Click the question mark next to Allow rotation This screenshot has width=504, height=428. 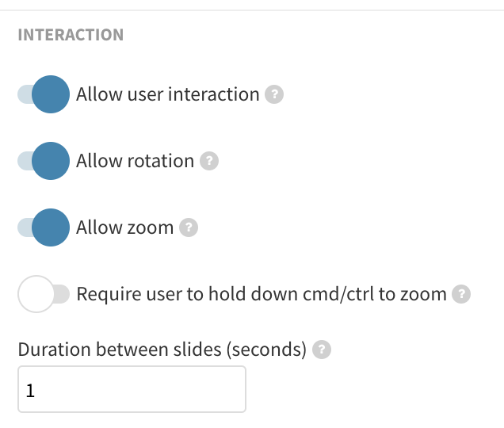[208, 162]
